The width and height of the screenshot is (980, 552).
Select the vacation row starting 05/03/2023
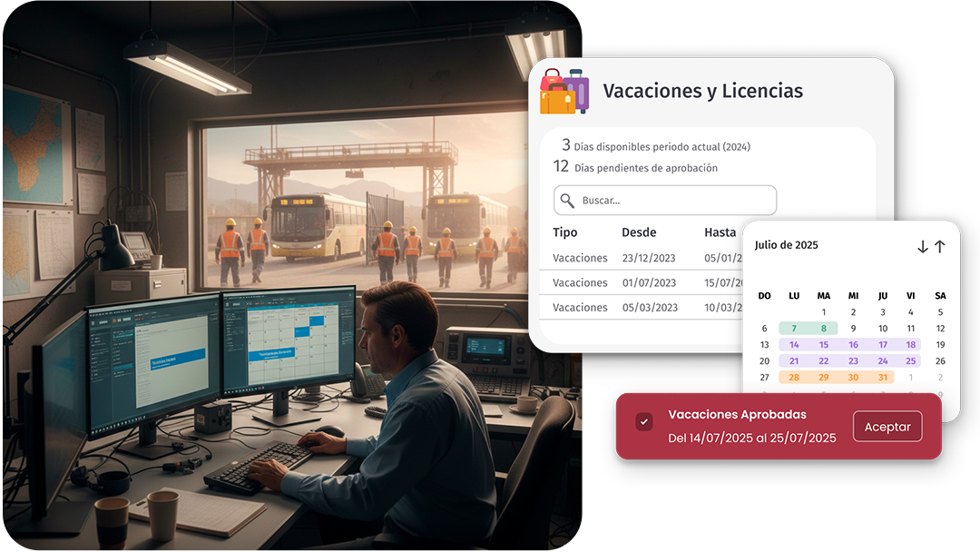point(644,307)
